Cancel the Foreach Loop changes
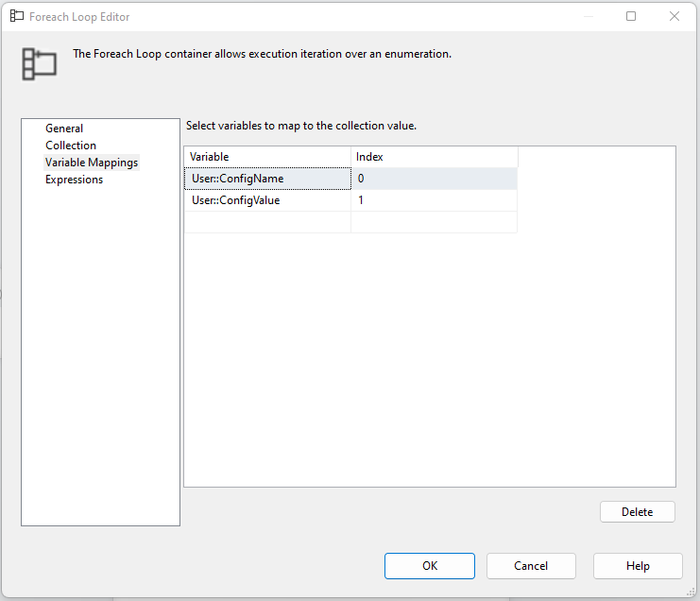The width and height of the screenshot is (700, 601). pyautogui.click(x=531, y=566)
